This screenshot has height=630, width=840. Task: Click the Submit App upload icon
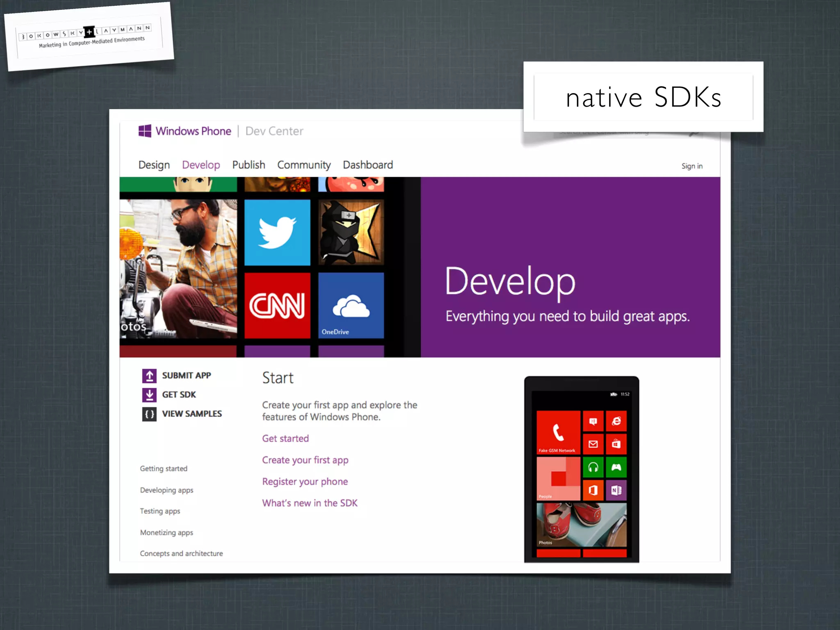coord(149,376)
